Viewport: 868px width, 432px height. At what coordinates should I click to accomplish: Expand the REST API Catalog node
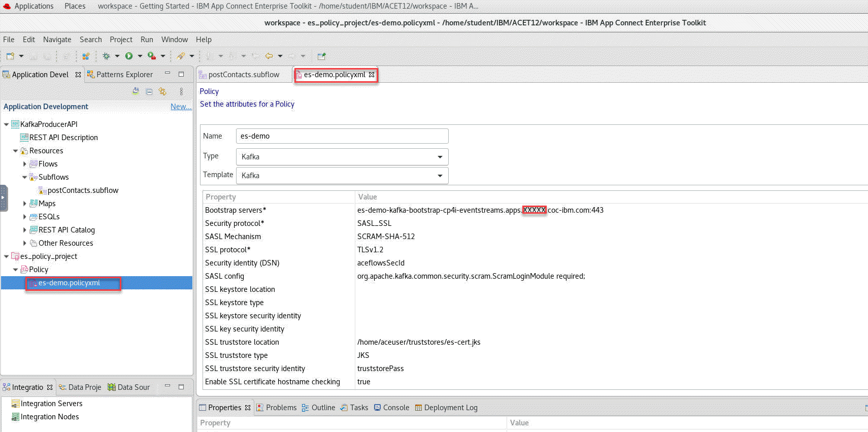point(24,230)
